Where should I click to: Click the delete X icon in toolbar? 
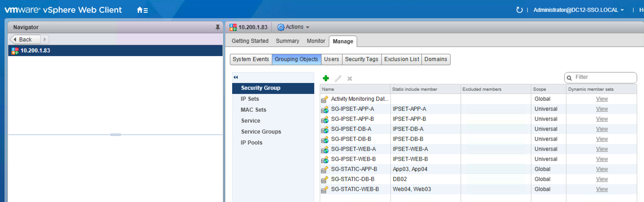pos(350,79)
